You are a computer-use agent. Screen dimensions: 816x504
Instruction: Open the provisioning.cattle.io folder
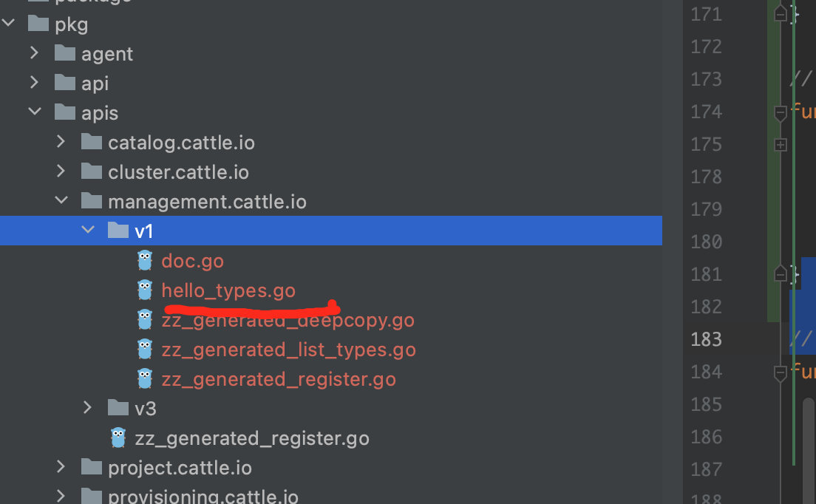pyautogui.click(x=203, y=497)
